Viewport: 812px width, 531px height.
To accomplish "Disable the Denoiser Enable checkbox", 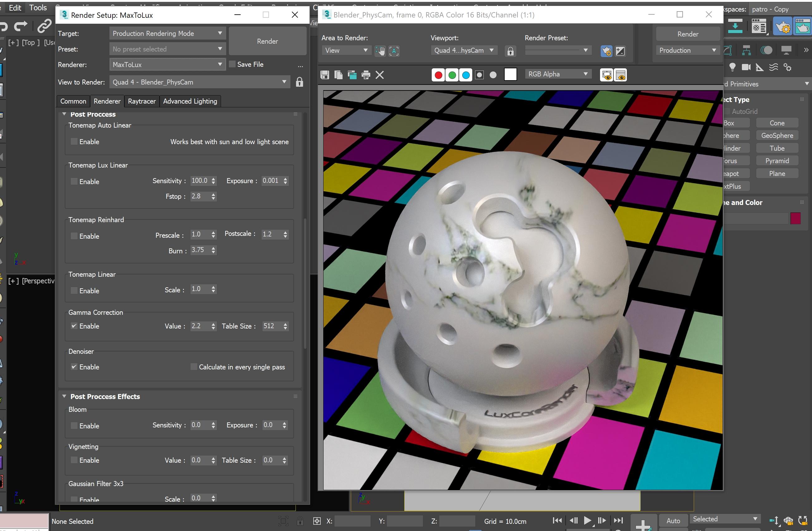I will [x=74, y=367].
